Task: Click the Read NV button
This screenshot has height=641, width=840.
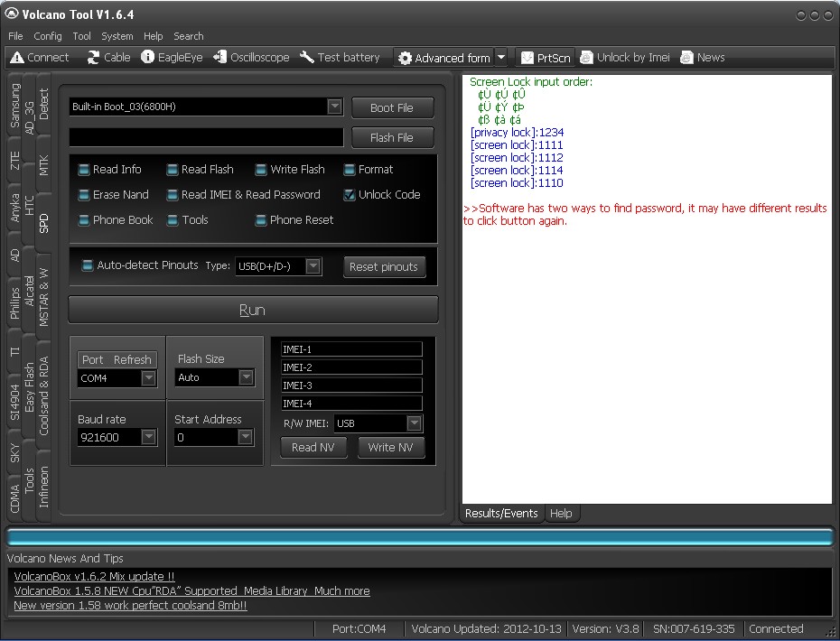Action: coord(313,448)
